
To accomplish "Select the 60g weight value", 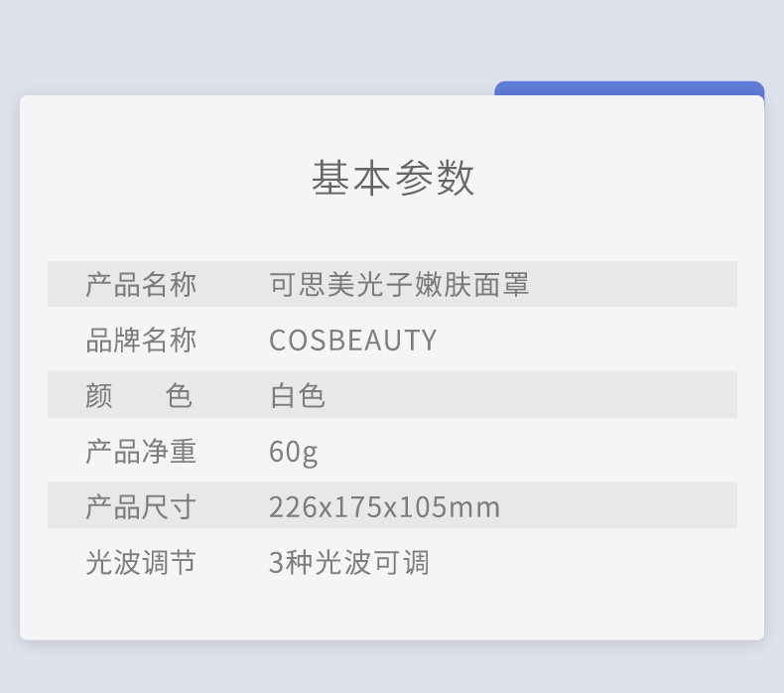I will (293, 452).
